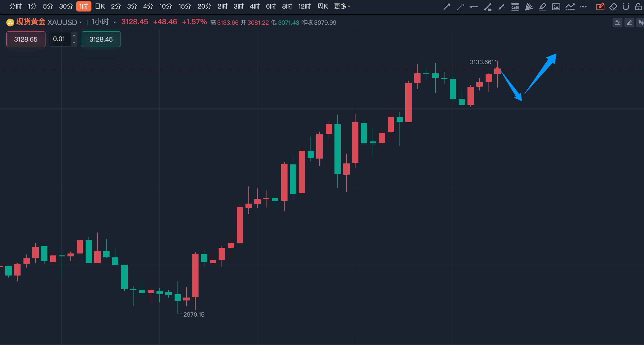Select the fan lines drawing tool

(529, 7)
